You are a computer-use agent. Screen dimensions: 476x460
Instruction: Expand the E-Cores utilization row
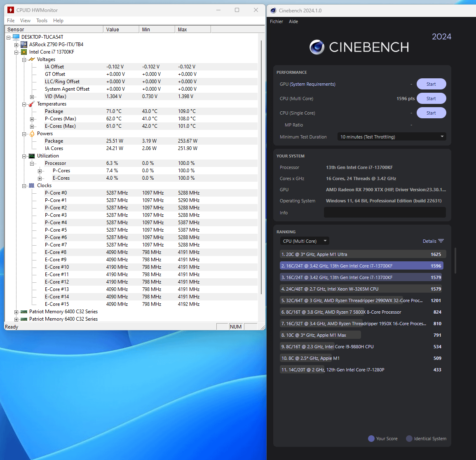pyautogui.click(x=40, y=178)
